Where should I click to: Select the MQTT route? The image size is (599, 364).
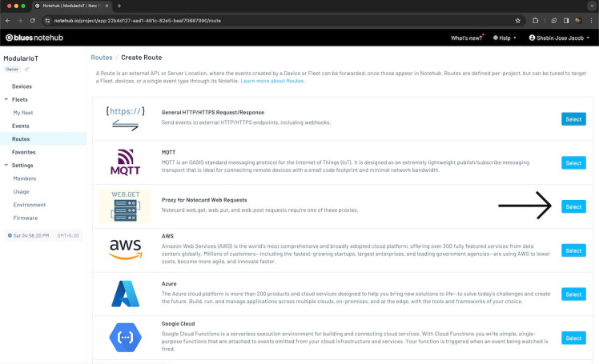[x=573, y=163]
